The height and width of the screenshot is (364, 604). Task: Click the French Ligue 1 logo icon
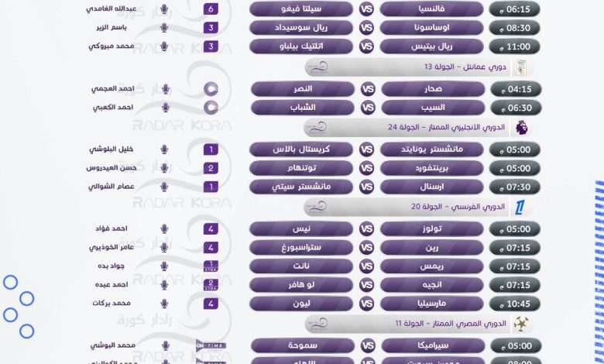pyautogui.click(x=520, y=208)
